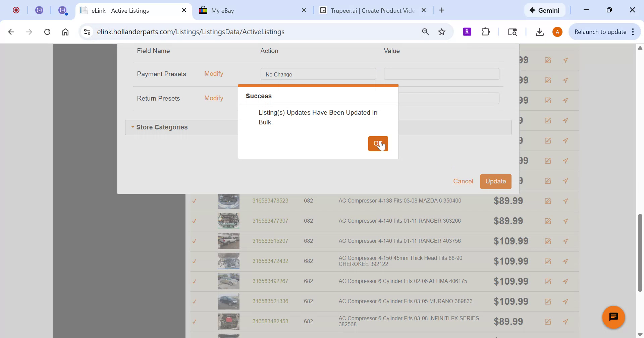
Task: Open the Gemini assistant
Action: [544, 10]
